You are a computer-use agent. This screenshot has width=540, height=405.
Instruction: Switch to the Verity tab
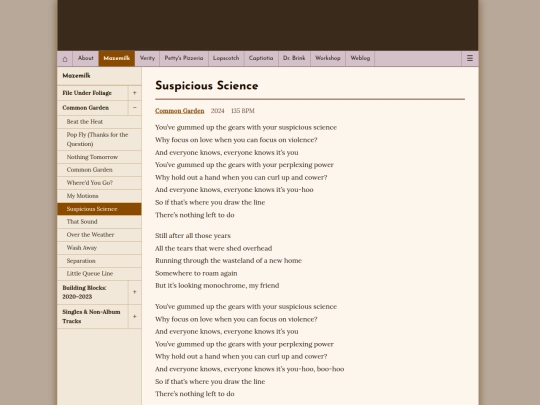(x=147, y=59)
